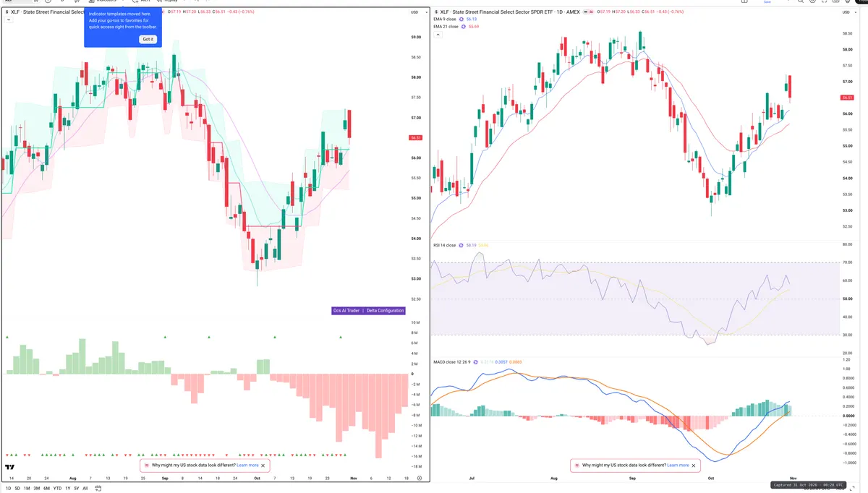Click the icon beside EMA 21 close
The height and width of the screenshot is (493, 868).
(465, 27)
